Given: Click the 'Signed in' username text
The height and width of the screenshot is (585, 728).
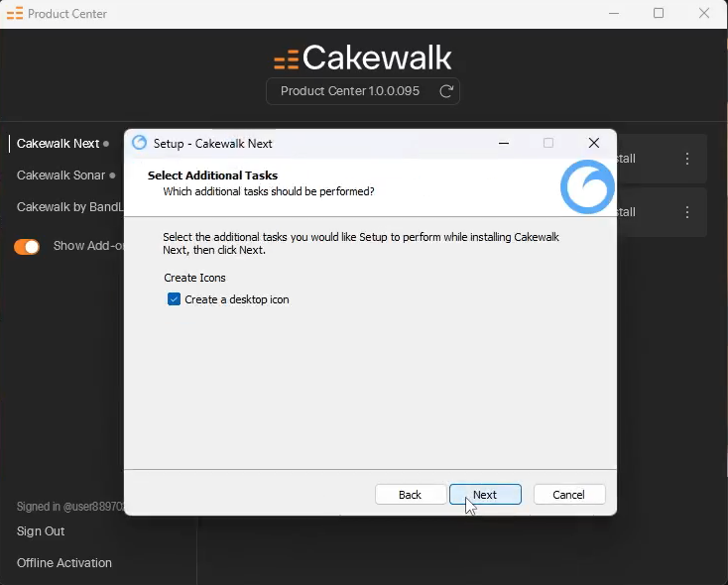Looking at the screenshot, I should point(70,506).
